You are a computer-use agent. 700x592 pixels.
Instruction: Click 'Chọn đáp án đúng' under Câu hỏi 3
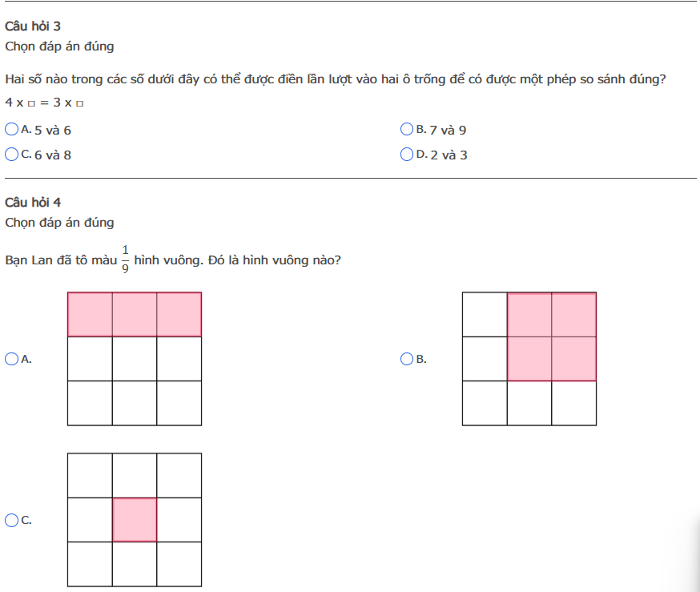pos(59,46)
